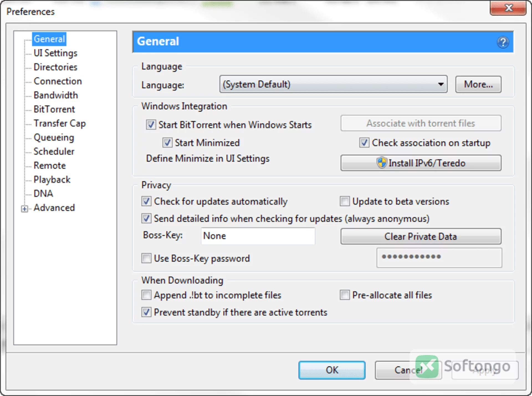Open Transfer Cap settings
Image resolution: width=532 pixels, height=396 pixels.
[60, 123]
